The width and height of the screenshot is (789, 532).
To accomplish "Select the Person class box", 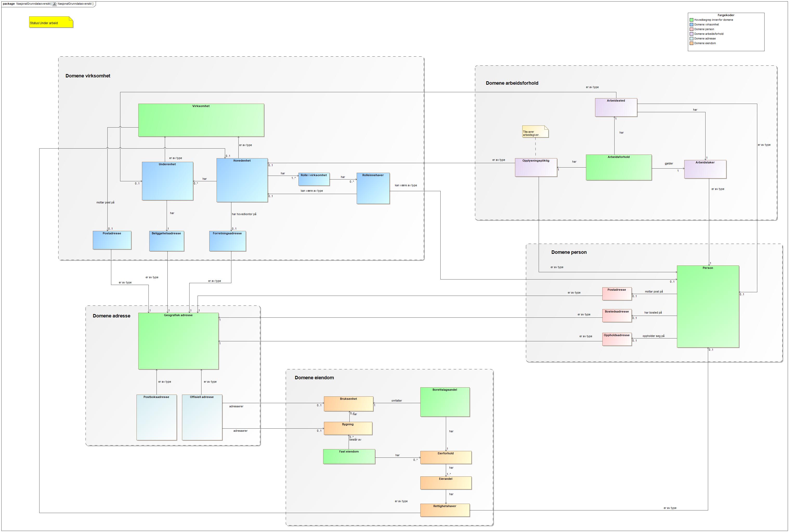I will 708,306.
